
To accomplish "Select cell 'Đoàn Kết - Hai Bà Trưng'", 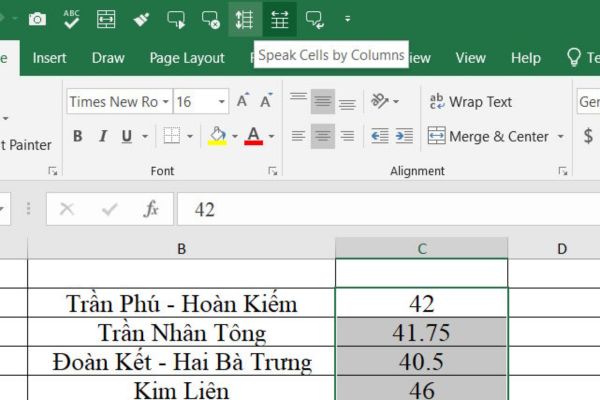I will (181, 361).
